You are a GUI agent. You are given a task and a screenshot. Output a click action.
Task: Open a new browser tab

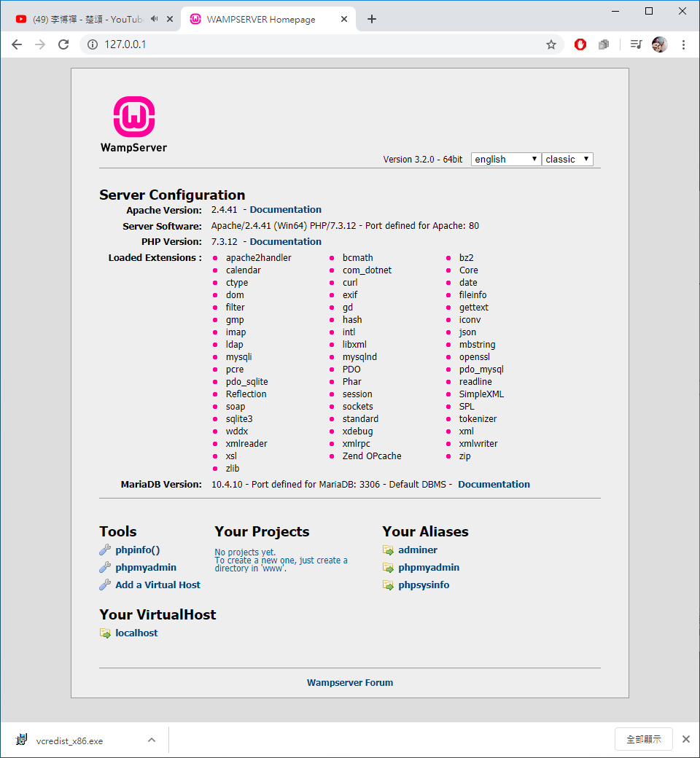click(372, 19)
